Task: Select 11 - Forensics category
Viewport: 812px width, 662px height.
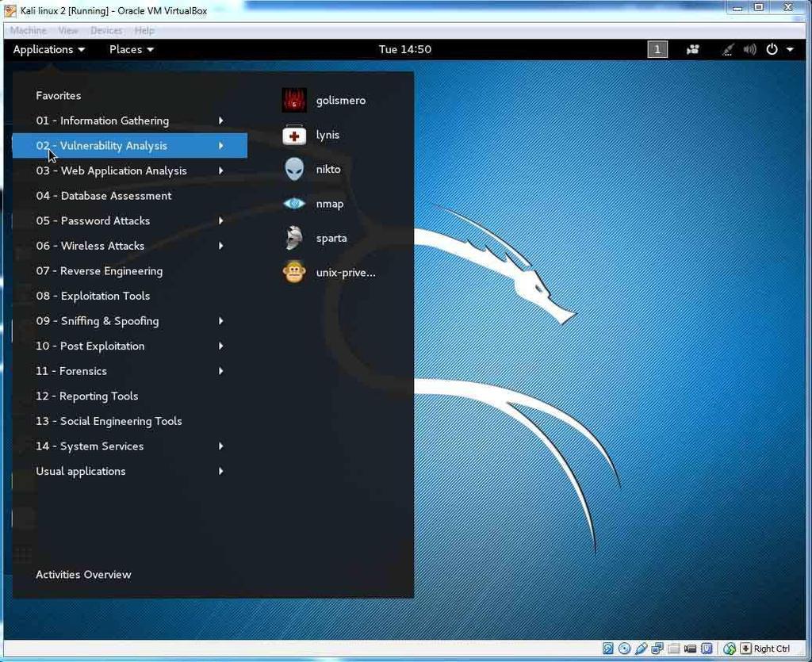Action: click(129, 370)
